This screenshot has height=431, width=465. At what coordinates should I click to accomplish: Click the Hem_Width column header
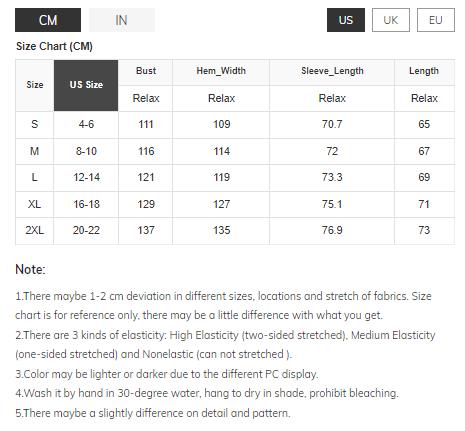click(x=221, y=71)
